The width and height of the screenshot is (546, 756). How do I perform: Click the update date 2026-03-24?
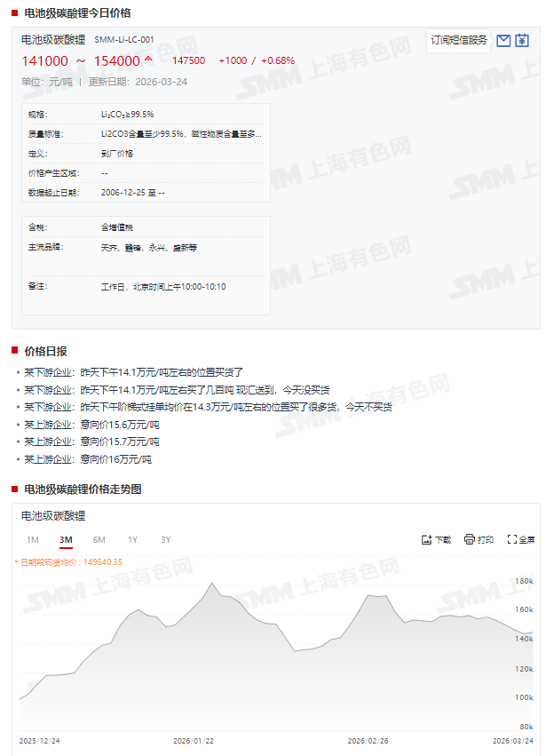coord(161,82)
